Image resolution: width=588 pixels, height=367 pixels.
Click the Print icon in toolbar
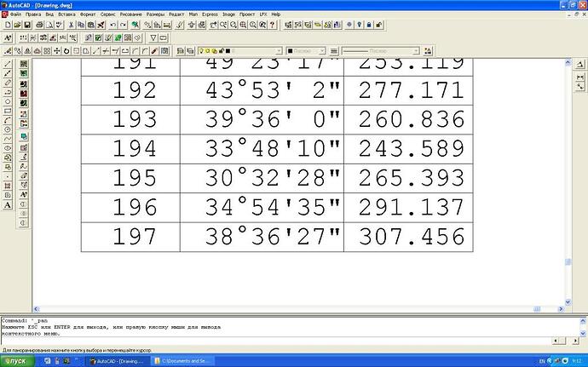[39, 25]
